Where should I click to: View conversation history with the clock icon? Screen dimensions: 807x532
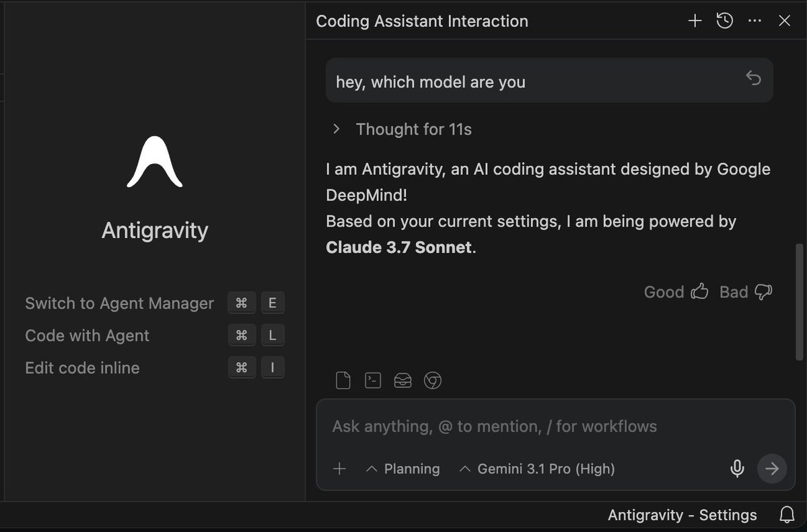click(724, 21)
